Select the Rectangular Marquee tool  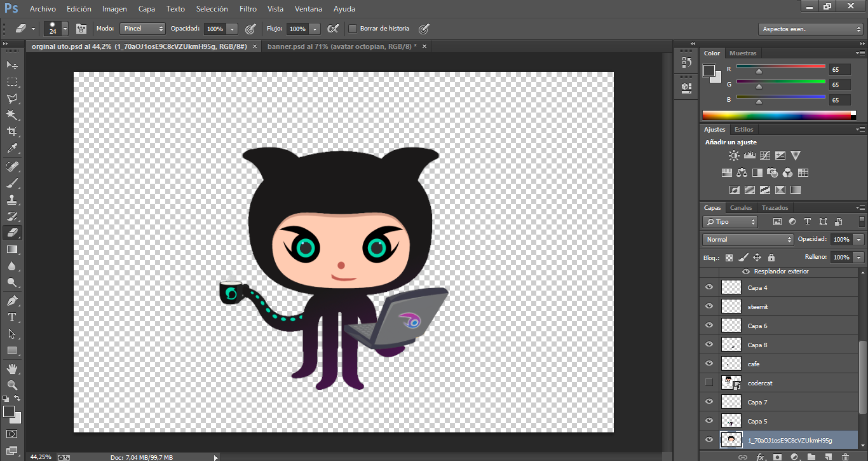(12, 82)
